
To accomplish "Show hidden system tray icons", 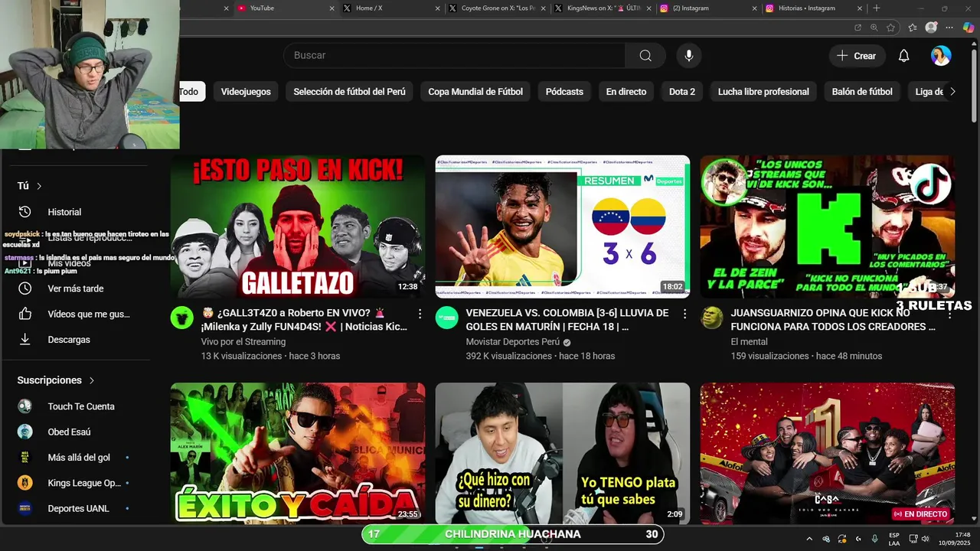I will tap(809, 539).
